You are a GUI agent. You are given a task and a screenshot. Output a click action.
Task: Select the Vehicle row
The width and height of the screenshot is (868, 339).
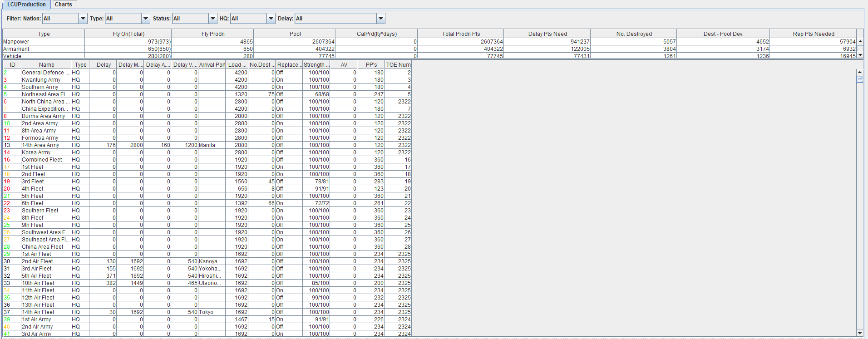429,56
